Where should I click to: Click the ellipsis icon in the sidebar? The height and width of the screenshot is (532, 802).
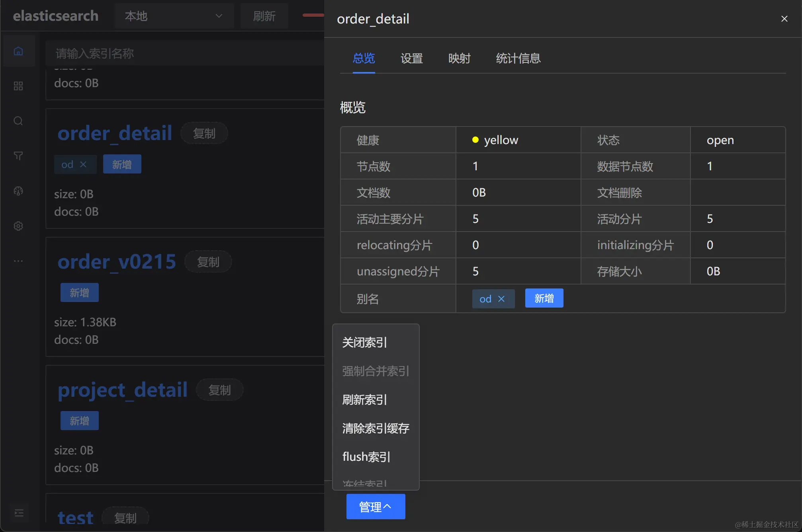point(18,261)
